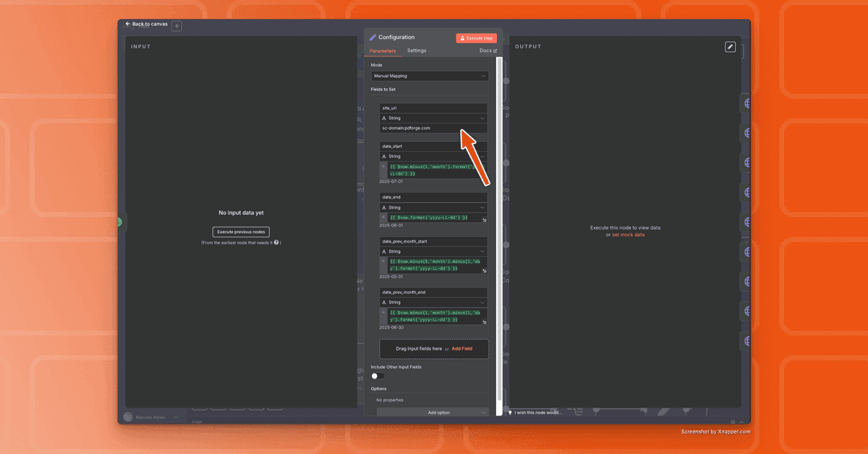Viewport: 868px width, 454px height.
Task: Click the pencil icon beside Configuration header
Action: [373, 37]
